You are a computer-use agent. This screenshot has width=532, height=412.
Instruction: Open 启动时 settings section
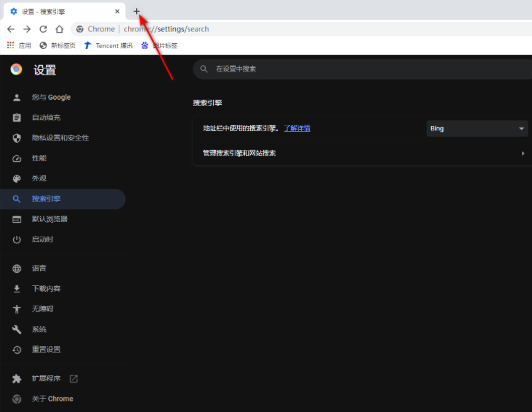[63, 240]
